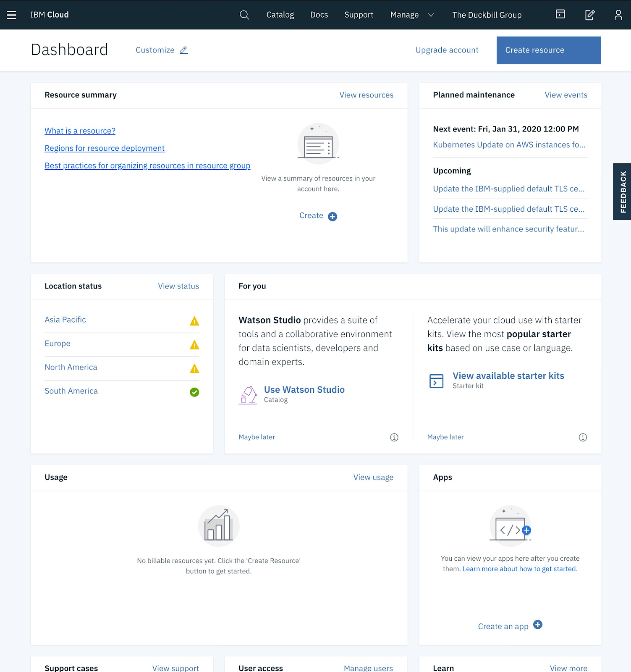Viewport: 631px width, 672px height.
Task: Click the starter kit terminal icon
Action: click(x=437, y=381)
